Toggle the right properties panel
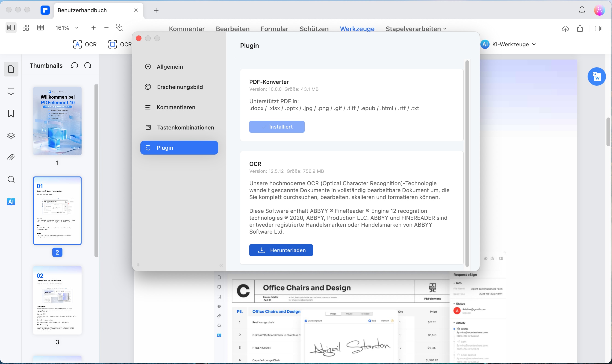Screen dimensions: 612x364 pos(598,29)
